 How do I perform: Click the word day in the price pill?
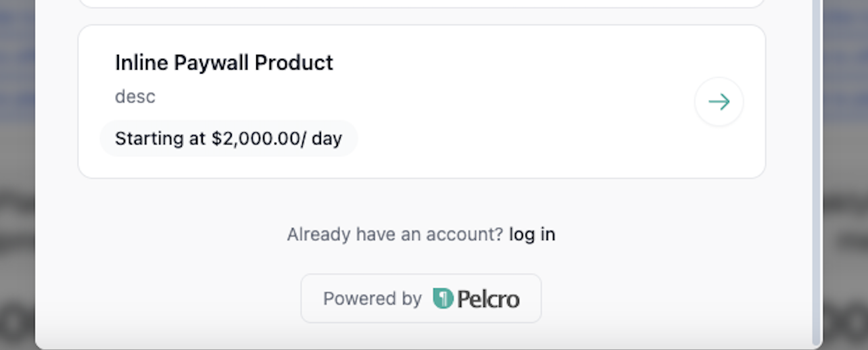coord(327,139)
